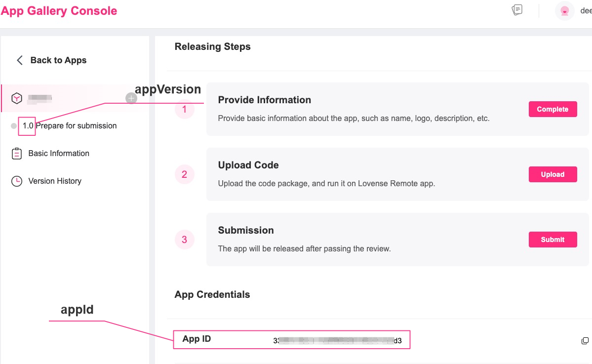Click the documentation icon in the header
The image size is (592, 364).
click(517, 10)
